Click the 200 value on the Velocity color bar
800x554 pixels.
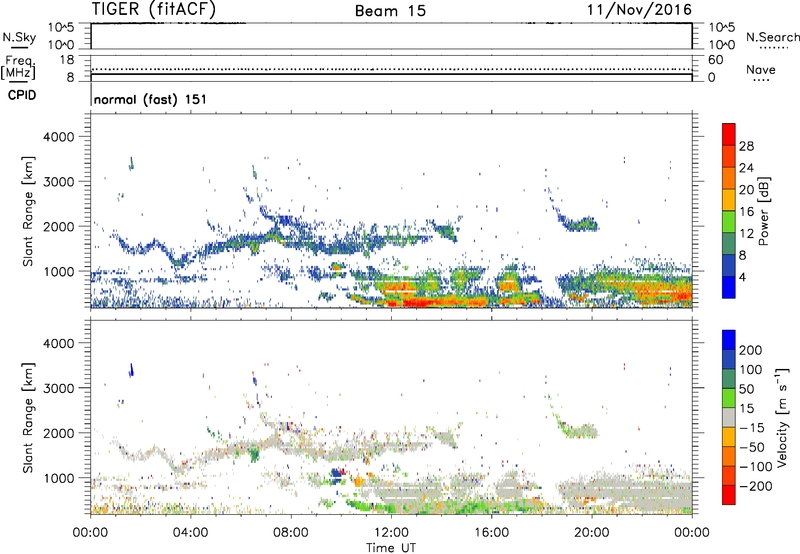coord(751,350)
